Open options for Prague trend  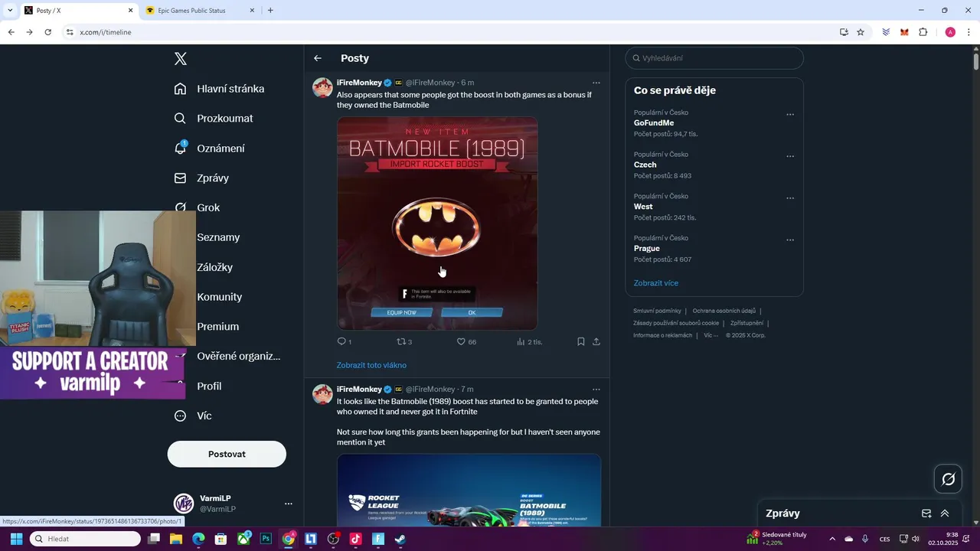(790, 240)
